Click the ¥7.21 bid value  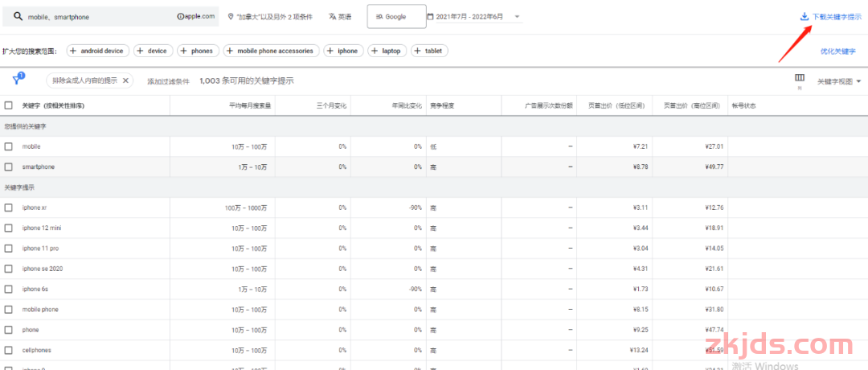pyautogui.click(x=639, y=146)
